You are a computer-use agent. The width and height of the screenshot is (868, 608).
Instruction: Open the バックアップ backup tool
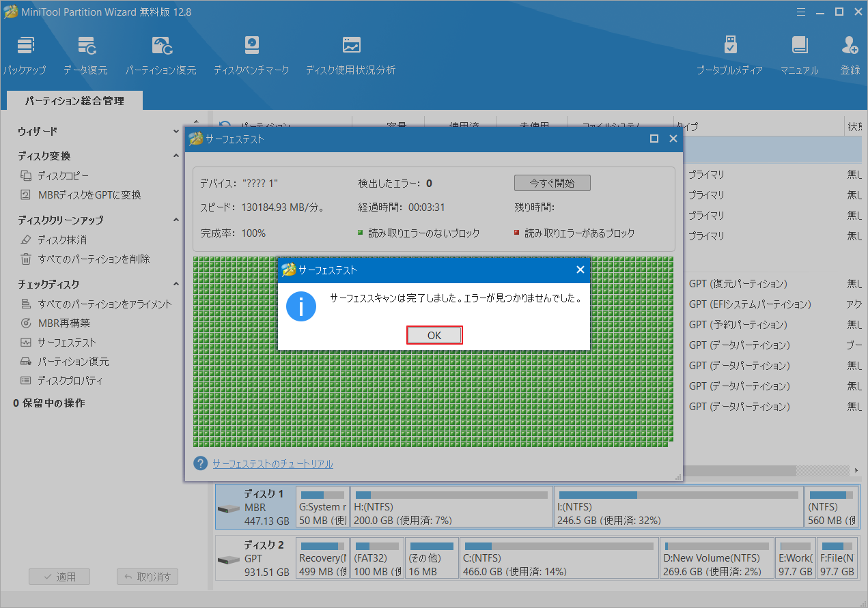pyautogui.click(x=25, y=56)
